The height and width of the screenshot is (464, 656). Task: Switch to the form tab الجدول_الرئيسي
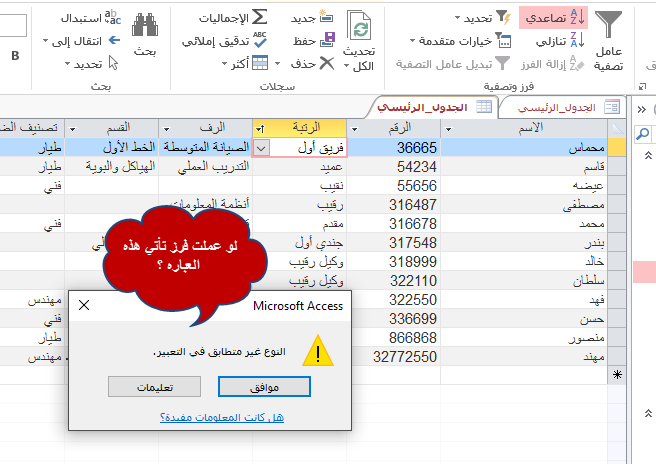point(563,108)
